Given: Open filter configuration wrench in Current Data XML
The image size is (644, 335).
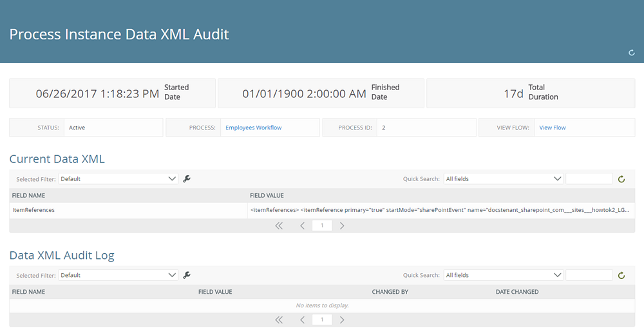Looking at the screenshot, I should tap(187, 179).
